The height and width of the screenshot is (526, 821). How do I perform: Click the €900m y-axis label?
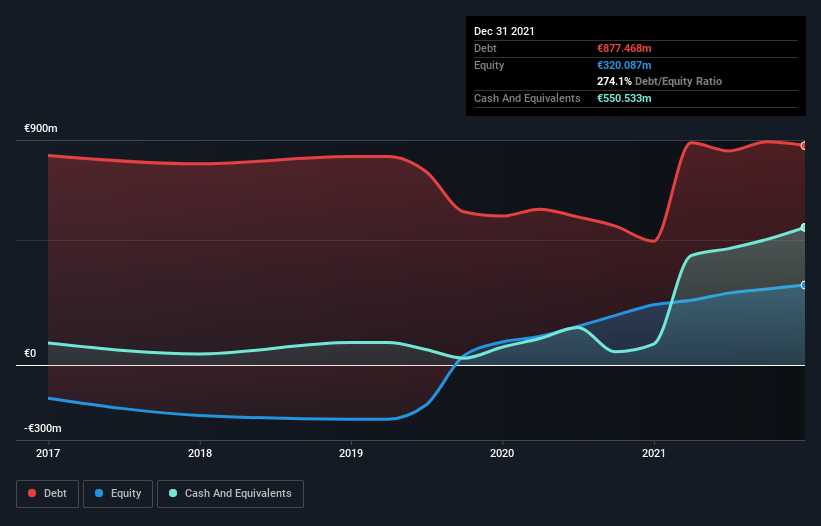point(41,129)
